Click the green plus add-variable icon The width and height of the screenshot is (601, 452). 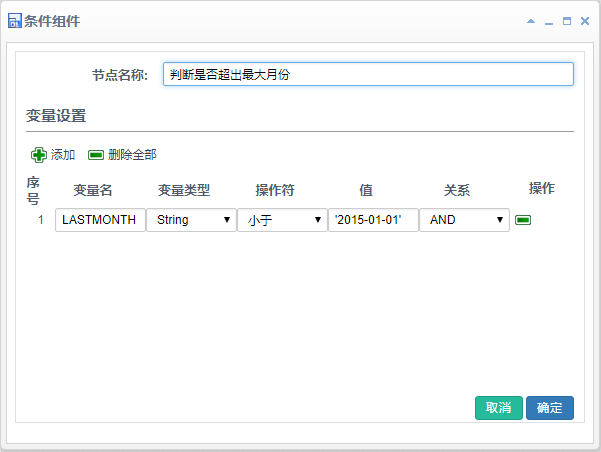(x=39, y=155)
